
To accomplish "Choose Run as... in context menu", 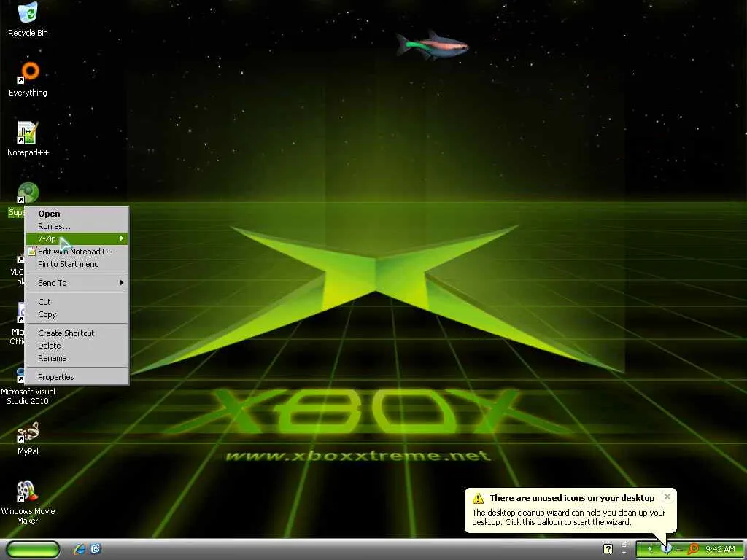I will [x=77, y=226].
